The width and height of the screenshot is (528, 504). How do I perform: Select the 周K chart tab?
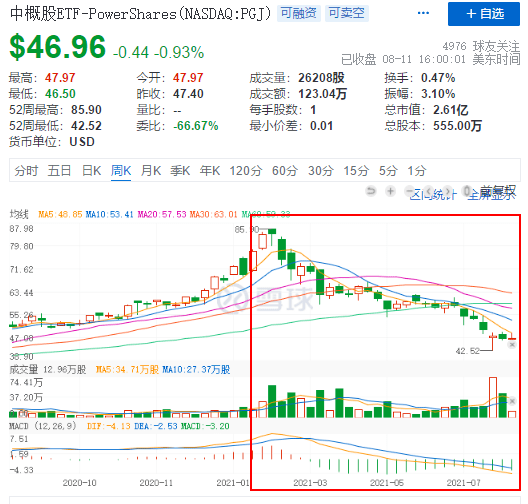pyautogui.click(x=121, y=171)
